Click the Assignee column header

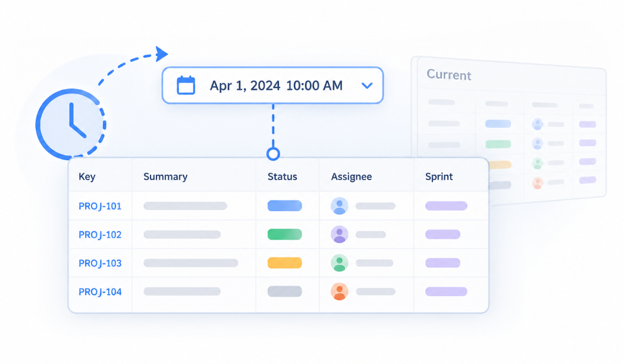pos(352,177)
